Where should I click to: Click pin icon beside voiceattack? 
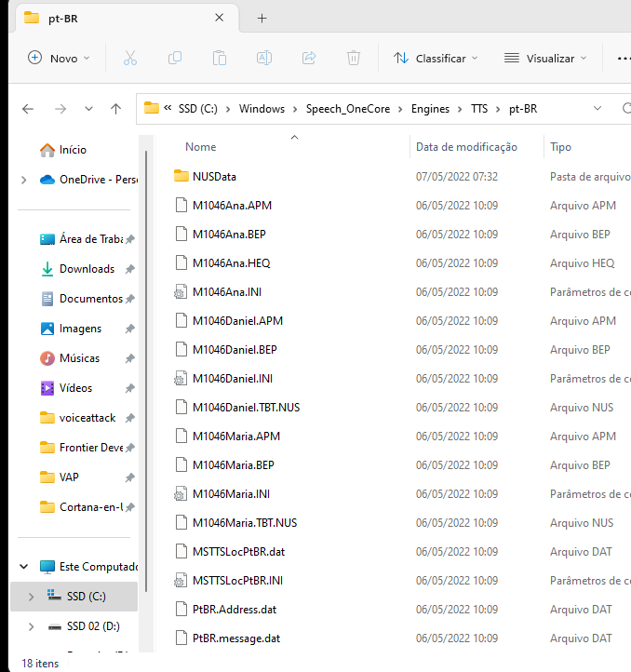pyautogui.click(x=130, y=418)
